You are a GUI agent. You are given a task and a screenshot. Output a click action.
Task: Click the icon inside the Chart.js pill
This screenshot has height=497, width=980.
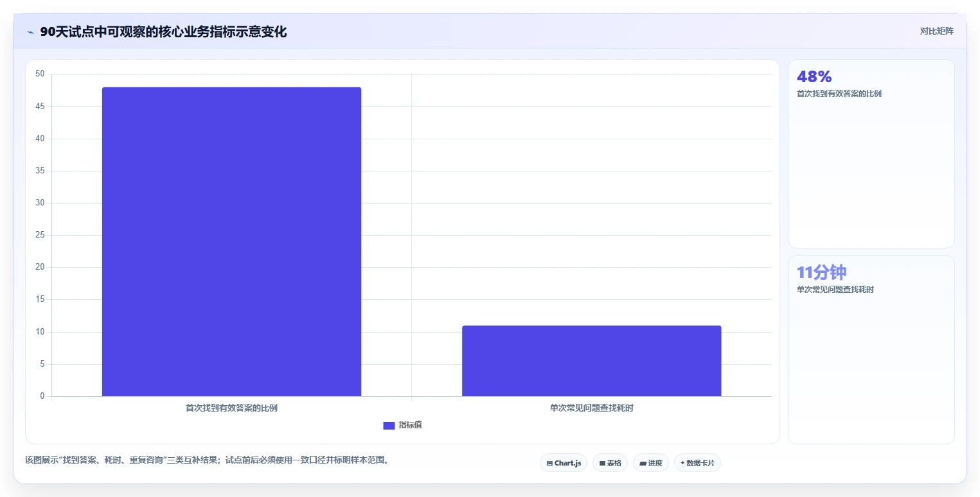[549, 463]
